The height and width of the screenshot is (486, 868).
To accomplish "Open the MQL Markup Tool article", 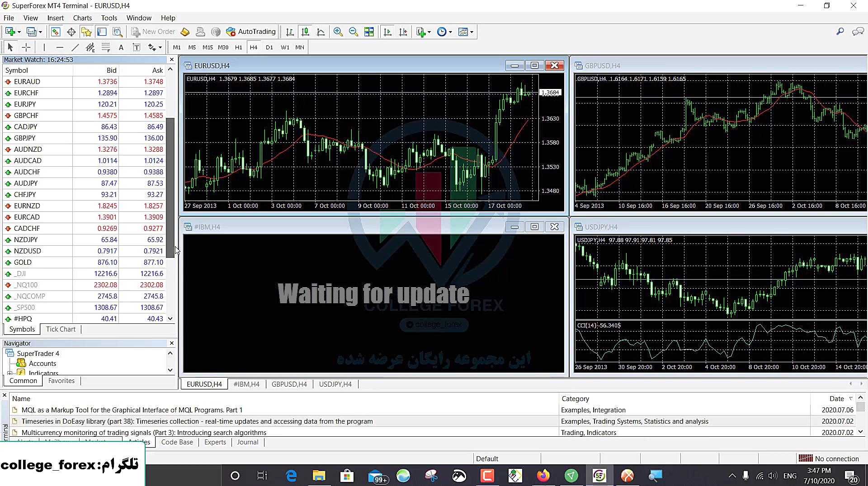I will pyautogui.click(x=132, y=410).
